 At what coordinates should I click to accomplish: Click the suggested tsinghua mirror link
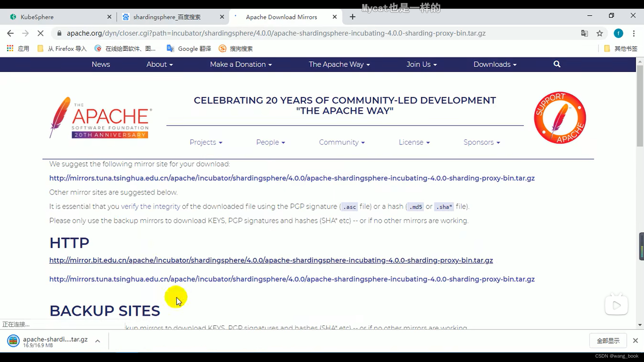292,178
